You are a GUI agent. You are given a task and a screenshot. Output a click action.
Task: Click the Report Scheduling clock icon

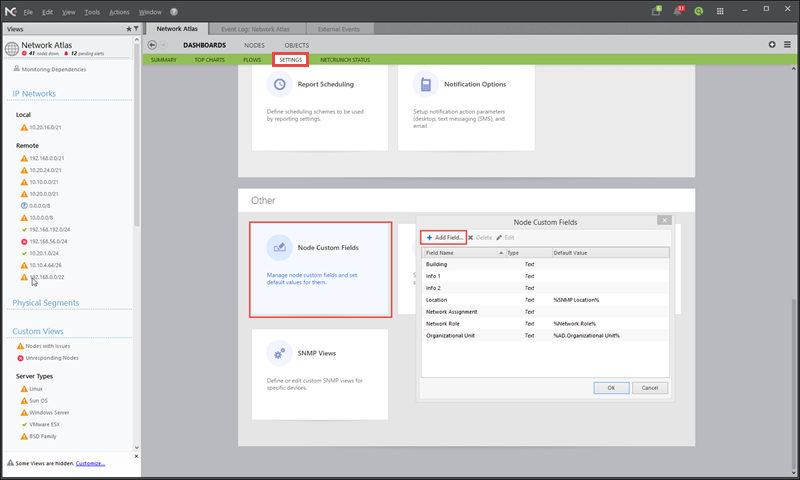[x=280, y=85]
